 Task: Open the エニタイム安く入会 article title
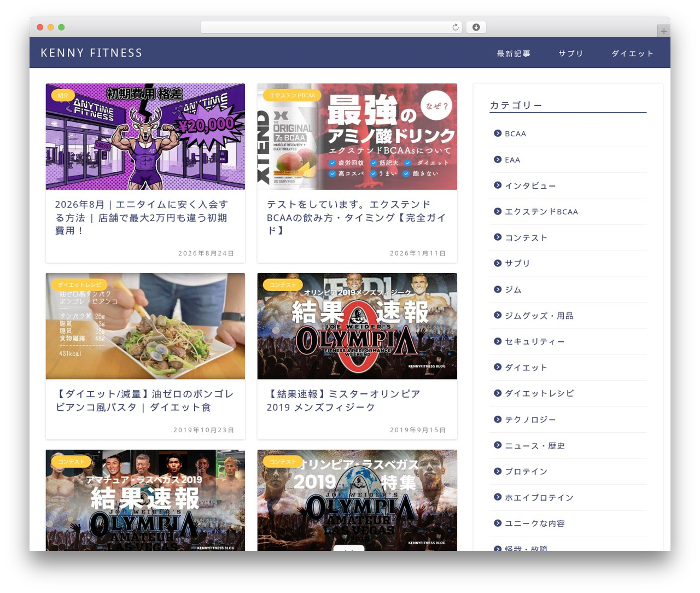coord(142,217)
